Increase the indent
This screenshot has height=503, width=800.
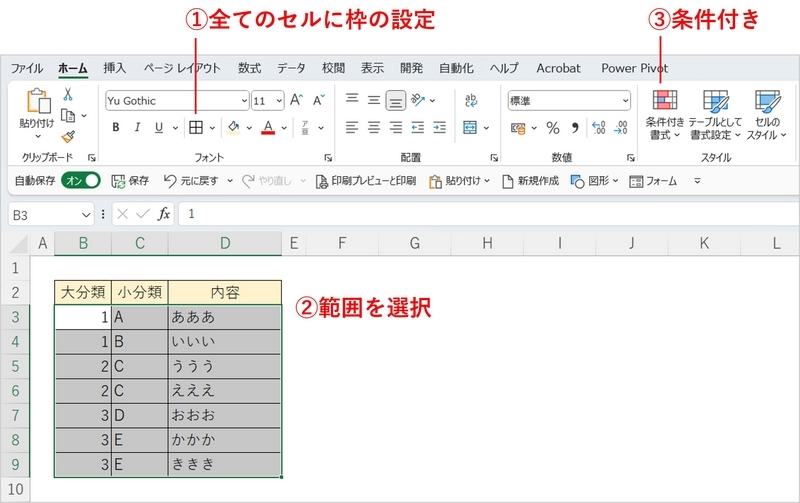439,127
